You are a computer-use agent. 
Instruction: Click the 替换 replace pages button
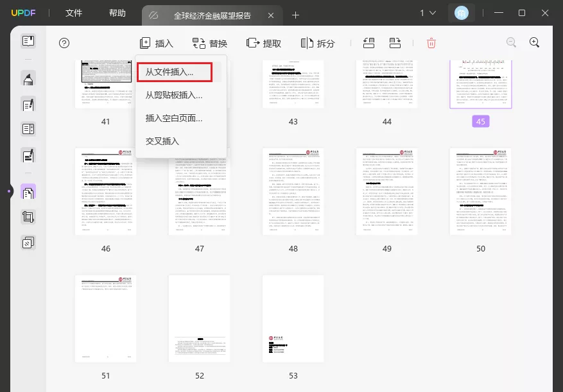[210, 44]
